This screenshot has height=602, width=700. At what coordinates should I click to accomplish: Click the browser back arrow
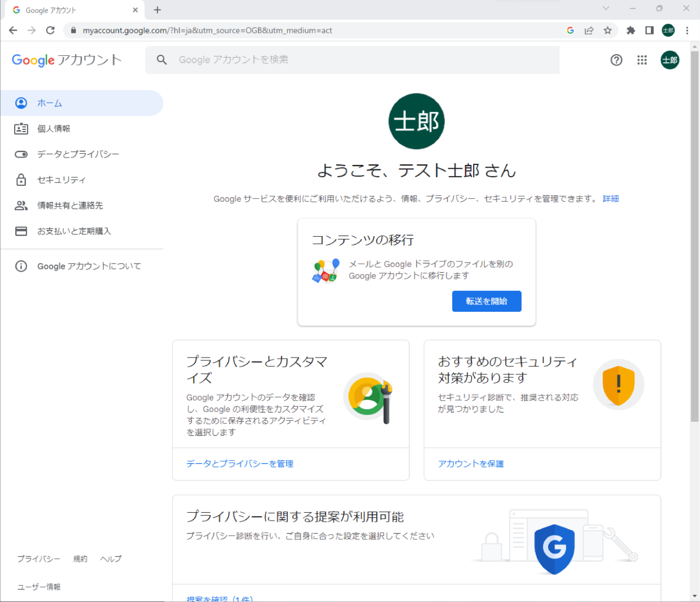(13, 30)
